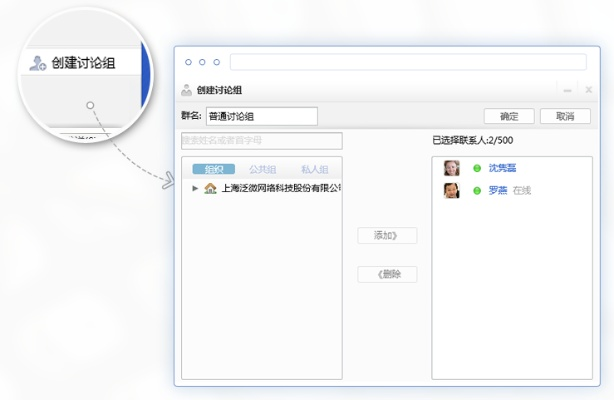This screenshot has height=400, width=614.
Task: Switch to the 组织 tab
Action: (x=213, y=170)
